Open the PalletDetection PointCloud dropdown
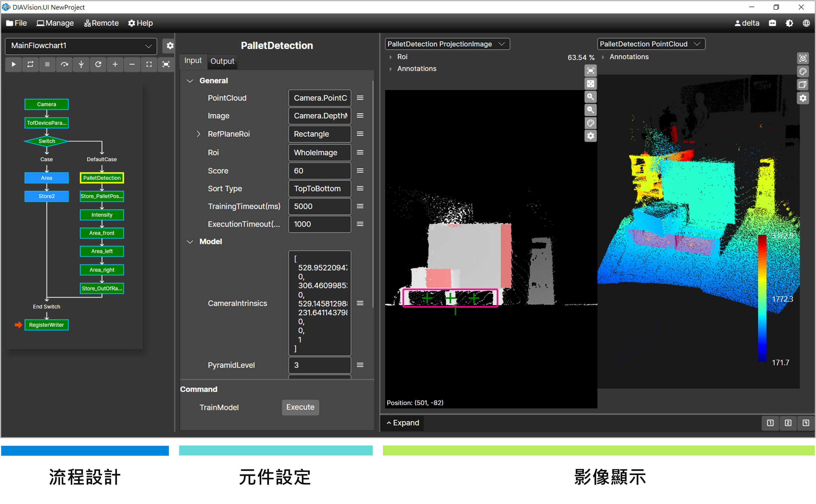816x504 pixels. pos(651,44)
